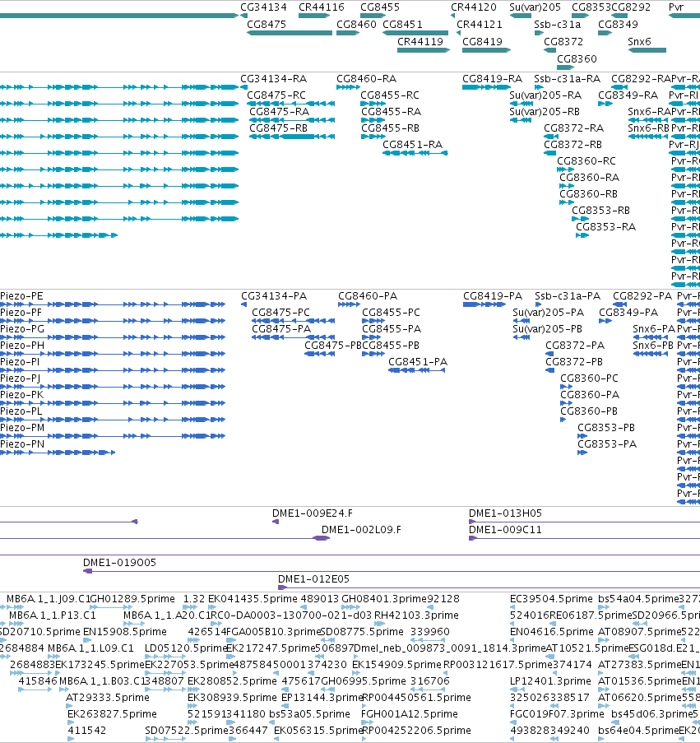This screenshot has width=700, height=743.
Task: Click the EK308939.5prime EST label
Action: pyautogui.click(x=232, y=698)
